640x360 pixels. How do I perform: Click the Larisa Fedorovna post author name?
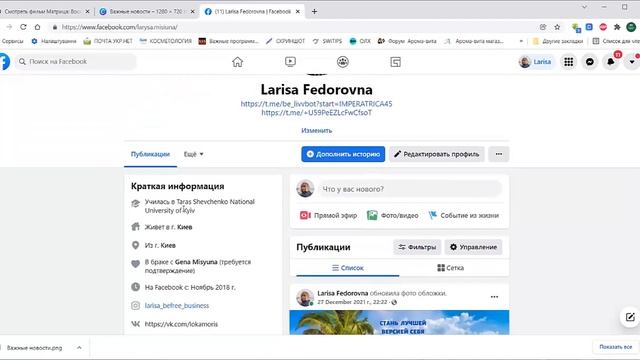pos(342,293)
